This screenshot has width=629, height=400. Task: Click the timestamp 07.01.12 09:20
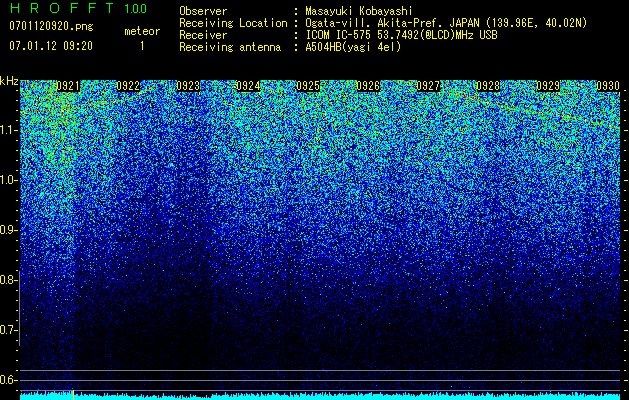click(x=51, y=46)
